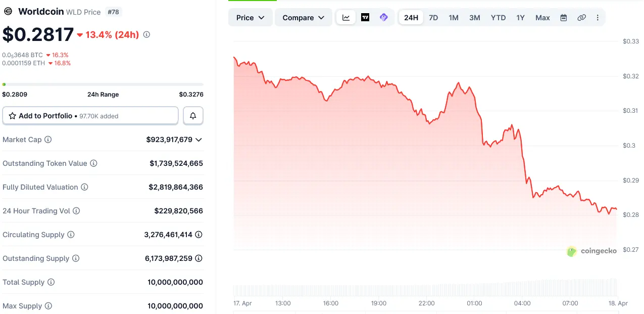The image size is (644, 314).
Task: Select the Max timeframe tab
Action: pyautogui.click(x=542, y=17)
